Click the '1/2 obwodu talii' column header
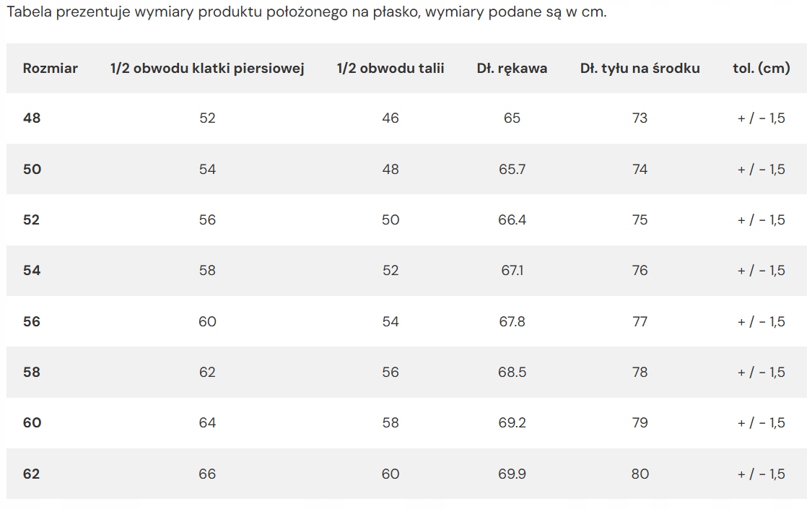Screen dimensions: 812x509 click(390, 69)
